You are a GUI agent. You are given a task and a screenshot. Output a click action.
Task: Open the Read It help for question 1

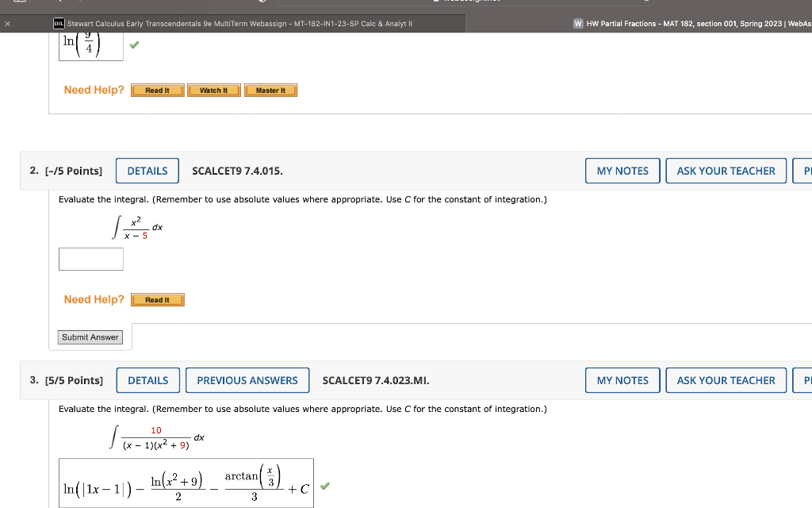[157, 90]
